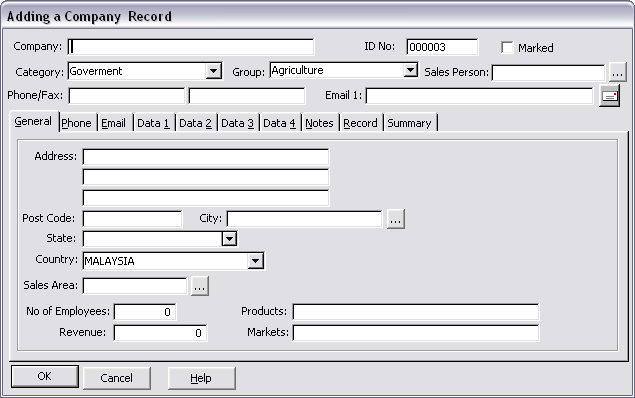Click the Products input field
This screenshot has width=635, height=398.
point(416,312)
